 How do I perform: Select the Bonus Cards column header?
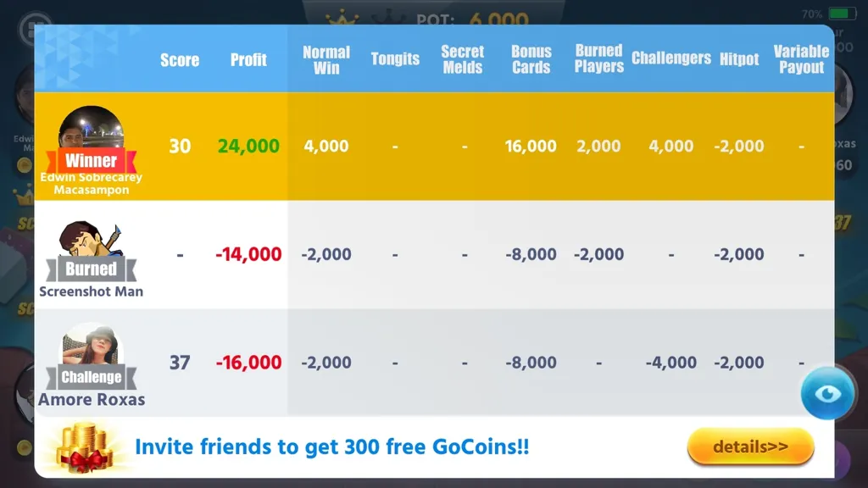[531, 59]
